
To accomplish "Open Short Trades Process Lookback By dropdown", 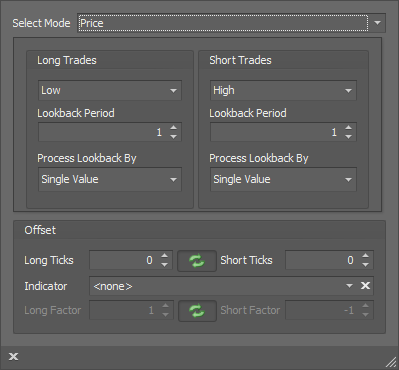I will [x=283, y=179].
